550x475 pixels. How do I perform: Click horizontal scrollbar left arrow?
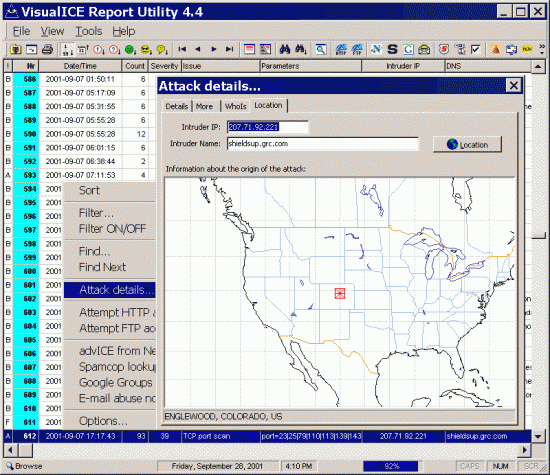tap(10, 450)
